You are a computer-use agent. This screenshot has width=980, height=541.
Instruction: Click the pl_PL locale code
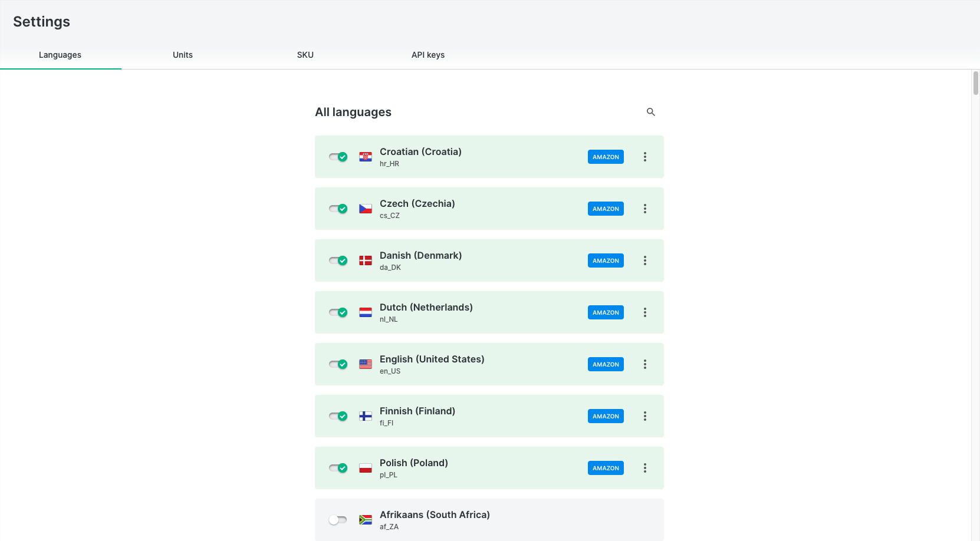389,475
